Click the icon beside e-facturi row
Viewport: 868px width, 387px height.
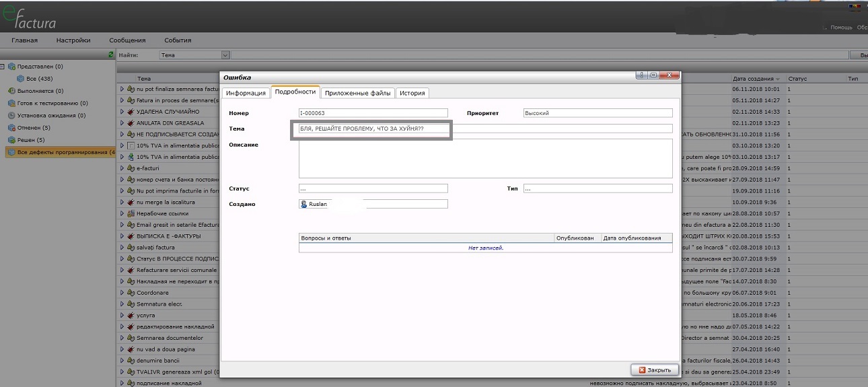click(131, 168)
